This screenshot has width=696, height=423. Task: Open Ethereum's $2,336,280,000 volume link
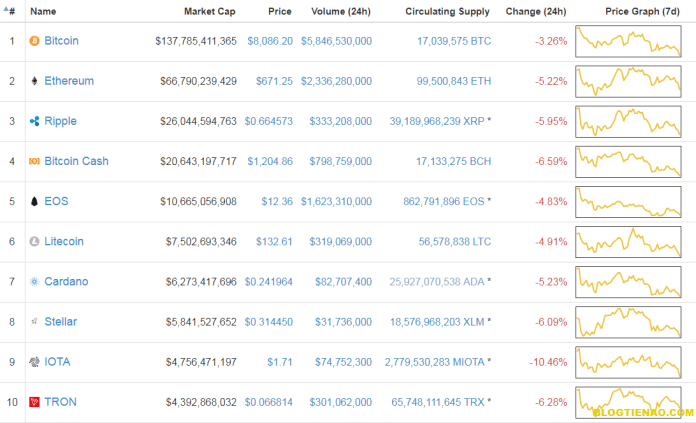(336, 81)
